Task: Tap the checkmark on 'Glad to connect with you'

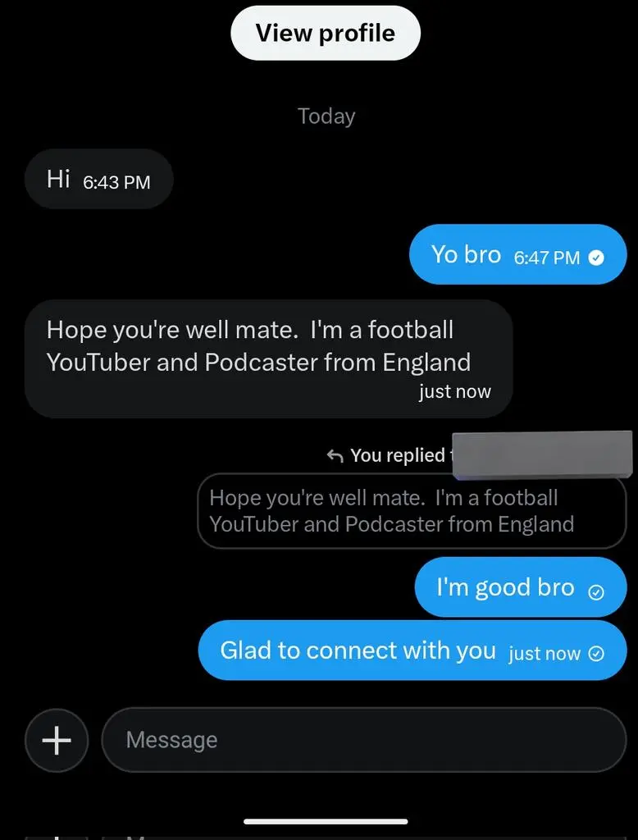Action: coord(596,654)
